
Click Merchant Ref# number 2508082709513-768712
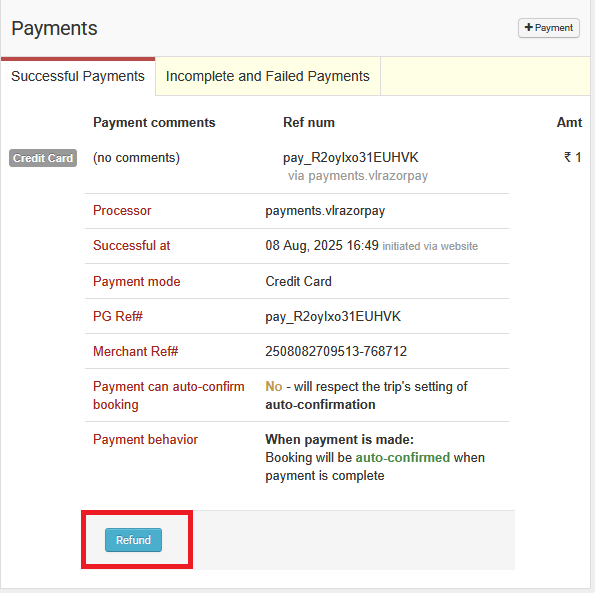(336, 351)
